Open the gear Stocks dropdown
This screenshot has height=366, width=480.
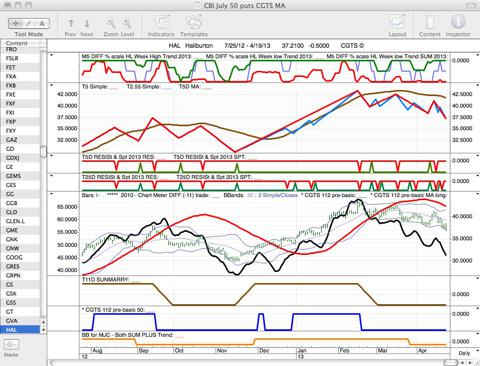[x=12, y=345]
